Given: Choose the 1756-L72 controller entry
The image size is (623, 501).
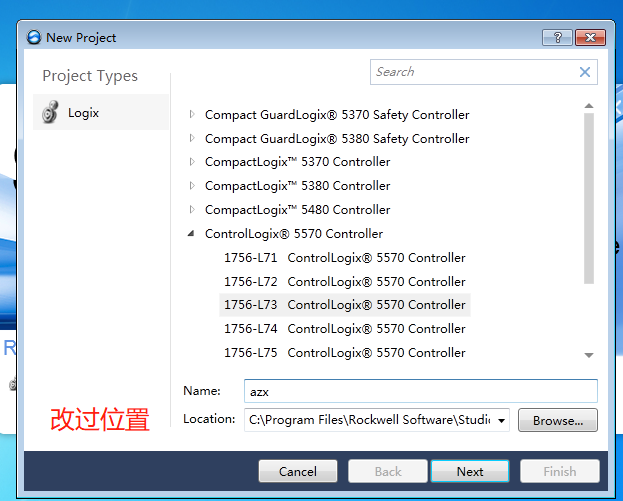Looking at the screenshot, I should (x=344, y=282).
